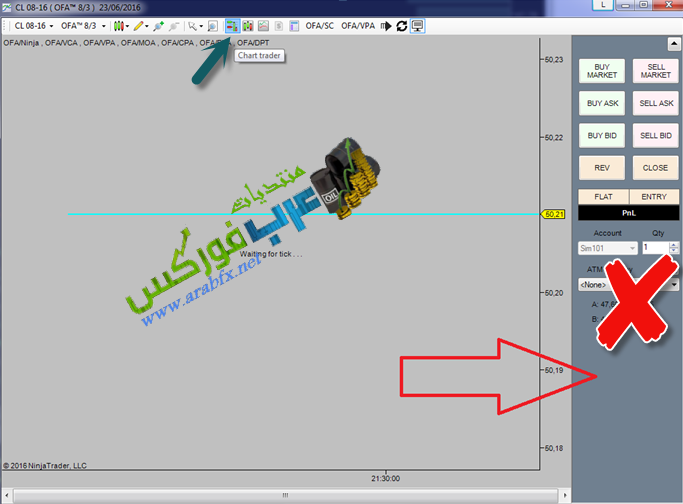
Task: Toggle the Chart Trader icon
Action: tap(232, 26)
